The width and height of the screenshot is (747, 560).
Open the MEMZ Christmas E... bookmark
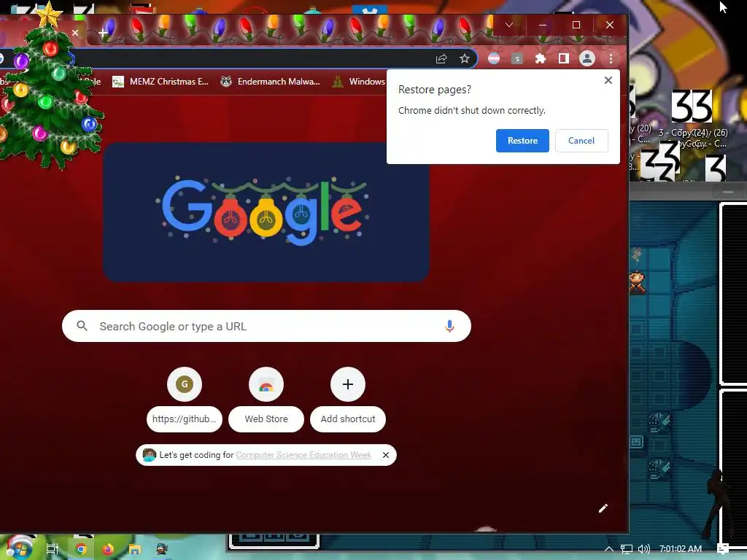click(160, 82)
